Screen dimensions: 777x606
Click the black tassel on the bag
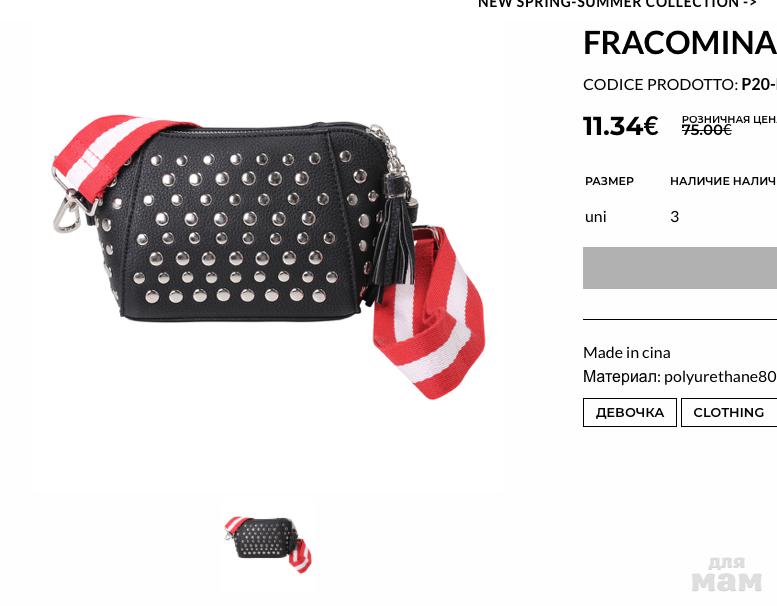[393, 243]
